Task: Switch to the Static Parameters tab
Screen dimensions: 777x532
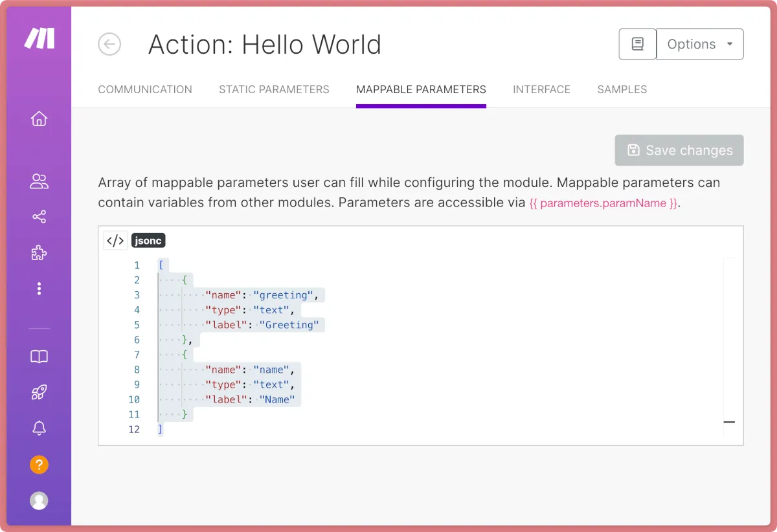Action: (274, 89)
